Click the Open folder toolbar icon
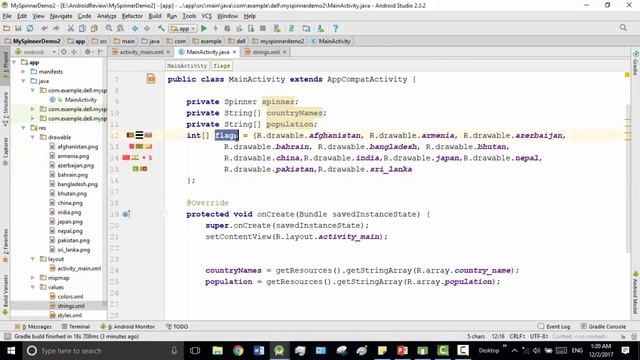Screen dimensions: 640x360 [7, 29]
